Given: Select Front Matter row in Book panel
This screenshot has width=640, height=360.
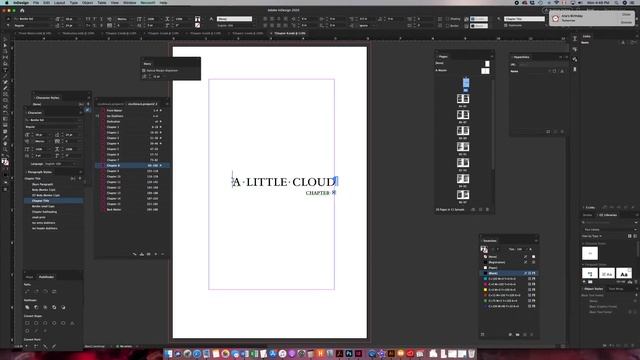Looking at the screenshot, I should (133, 110).
